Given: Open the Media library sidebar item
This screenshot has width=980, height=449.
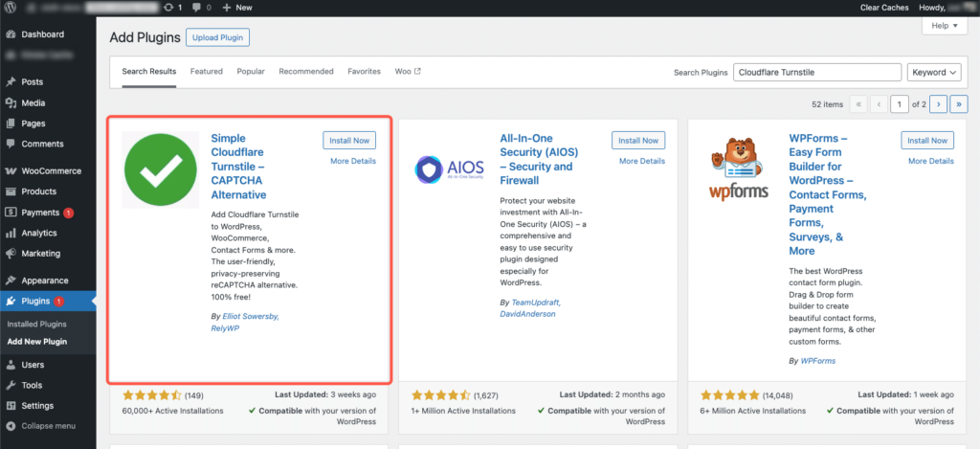Looking at the screenshot, I should pyautogui.click(x=33, y=102).
